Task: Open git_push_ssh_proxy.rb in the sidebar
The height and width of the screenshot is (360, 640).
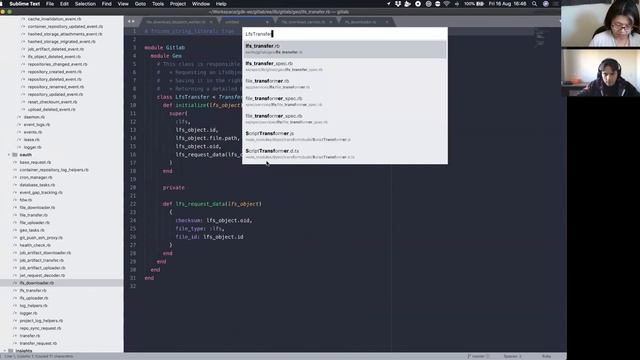Action: 41,238
